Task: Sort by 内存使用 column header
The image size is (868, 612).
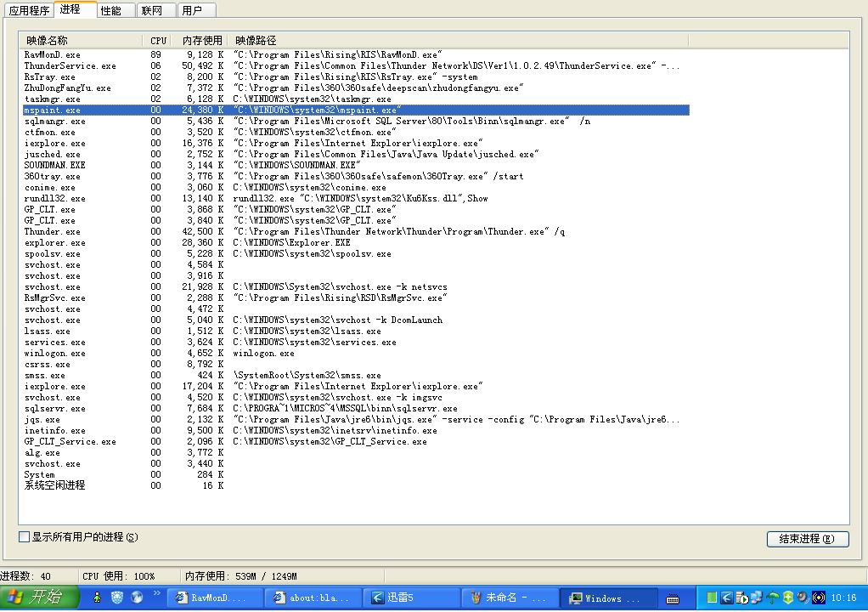Action: pyautogui.click(x=201, y=41)
